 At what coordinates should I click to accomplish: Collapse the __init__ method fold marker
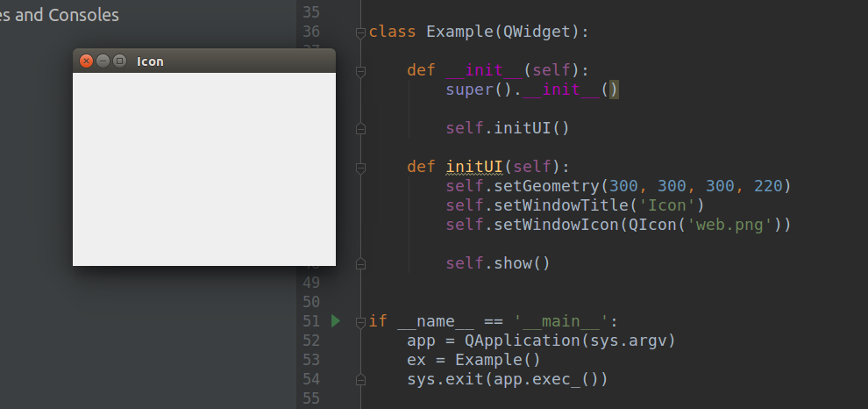[x=360, y=71]
